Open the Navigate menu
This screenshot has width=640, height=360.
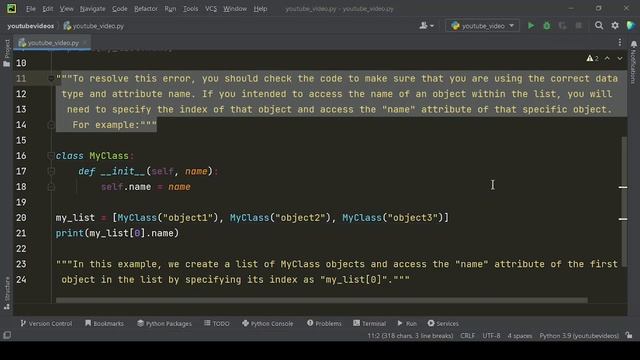(x=92, y=9)
